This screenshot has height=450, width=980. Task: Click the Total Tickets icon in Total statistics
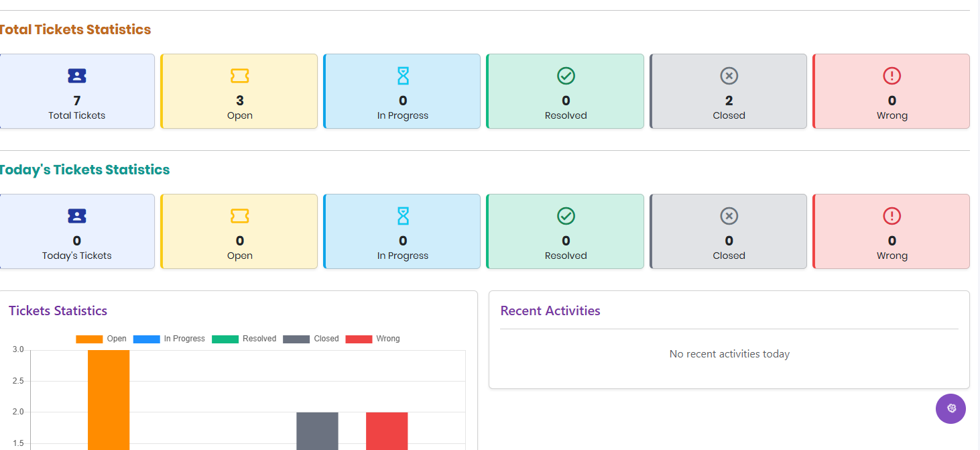[x=77, y=76]
